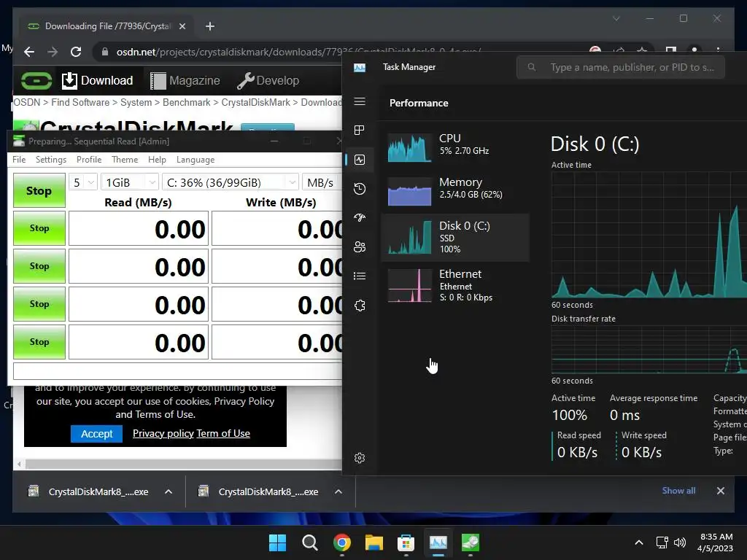Screen dimensions: 747x560
Task: Click OSDN green logo on the page
Action: (x=36, y=80)
